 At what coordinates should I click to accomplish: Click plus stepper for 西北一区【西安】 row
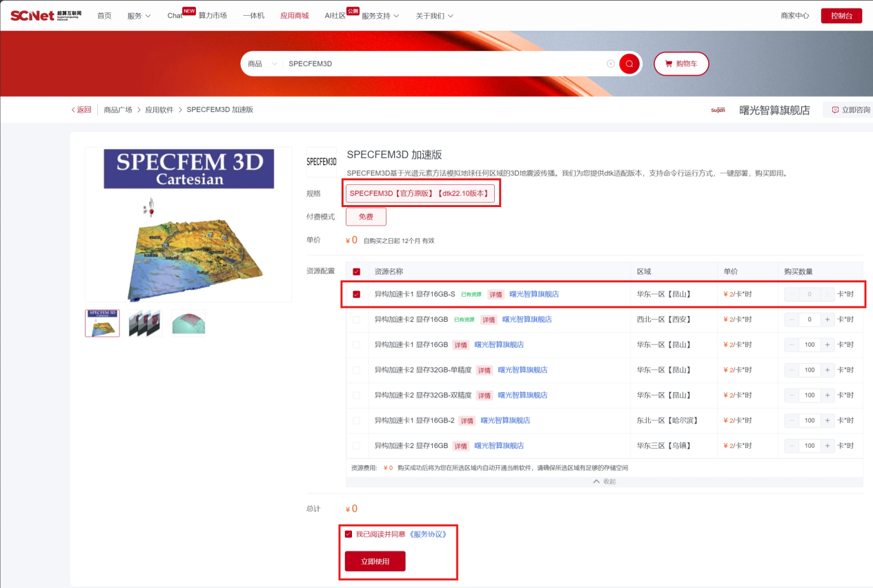827,320
